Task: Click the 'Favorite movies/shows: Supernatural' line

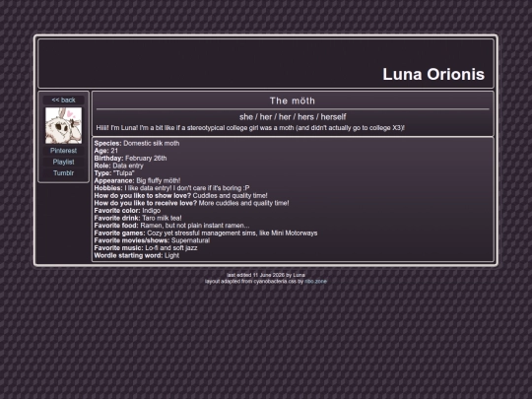Action: [x=152, y=240]
